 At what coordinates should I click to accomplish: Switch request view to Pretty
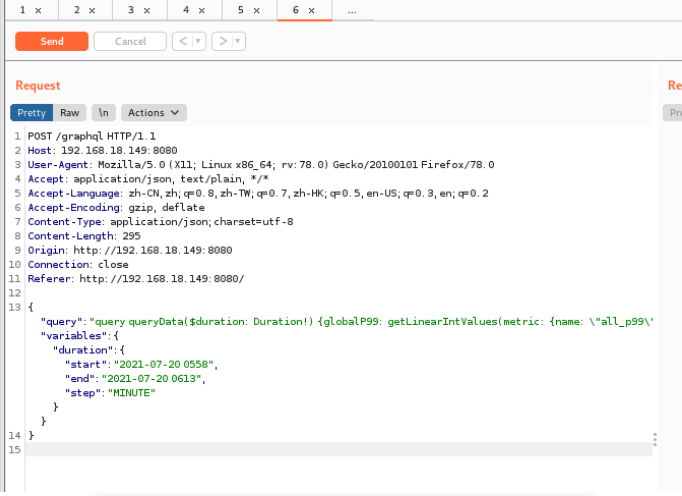tap(32, 113)
